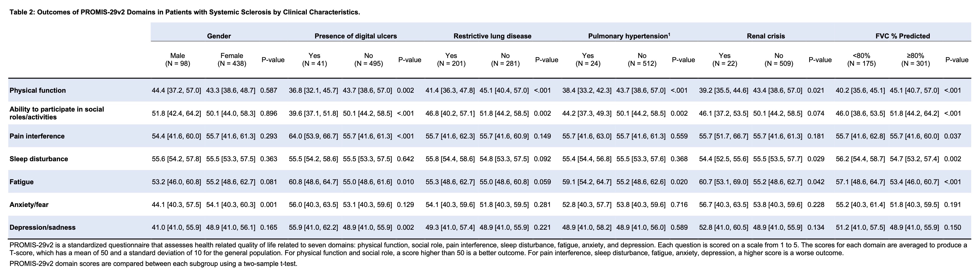Click the Renal crisis column header
Viewport: 980px width, 274px height.
pos(766,36)
